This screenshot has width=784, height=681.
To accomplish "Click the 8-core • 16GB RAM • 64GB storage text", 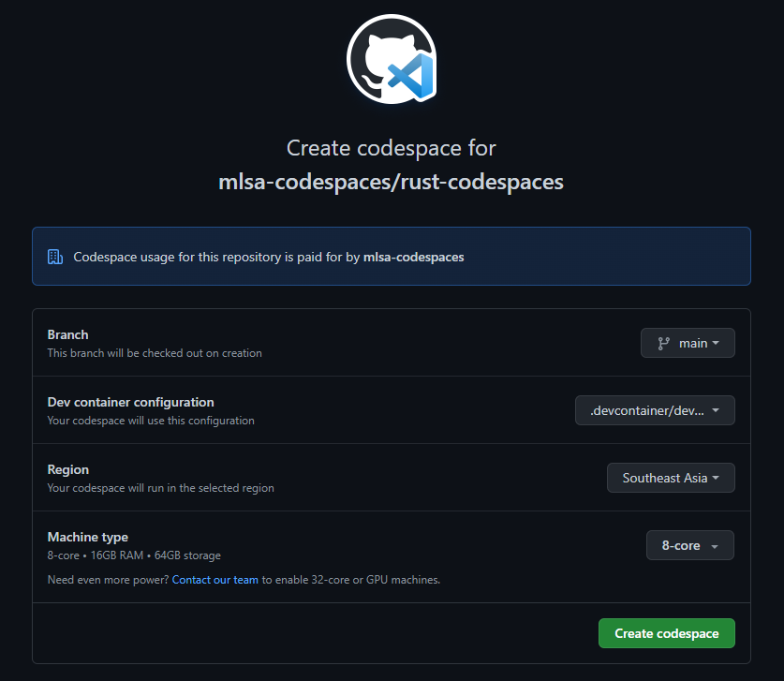I will click(134, 555).
